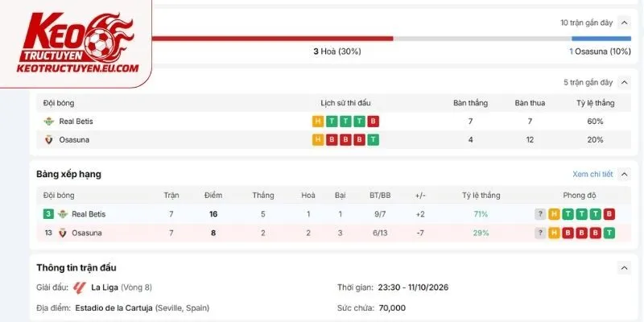
Task: Collapse Thông tin trận đấu with its chevron
Action: 625,268
